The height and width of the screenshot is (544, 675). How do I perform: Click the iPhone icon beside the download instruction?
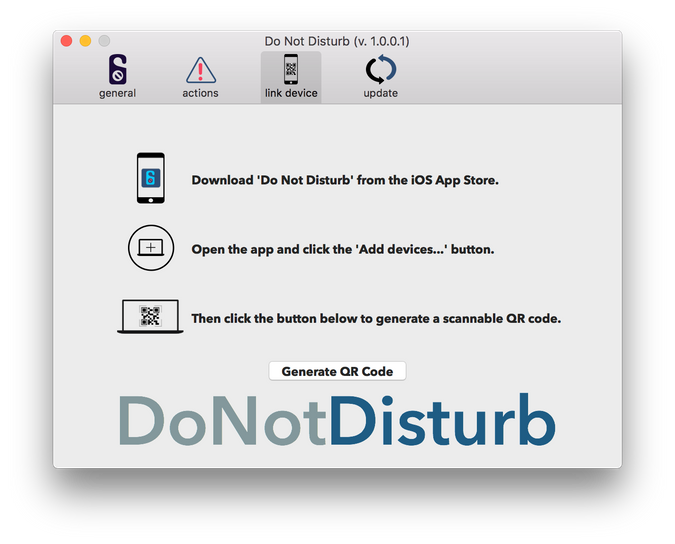[x=151, y=180]
